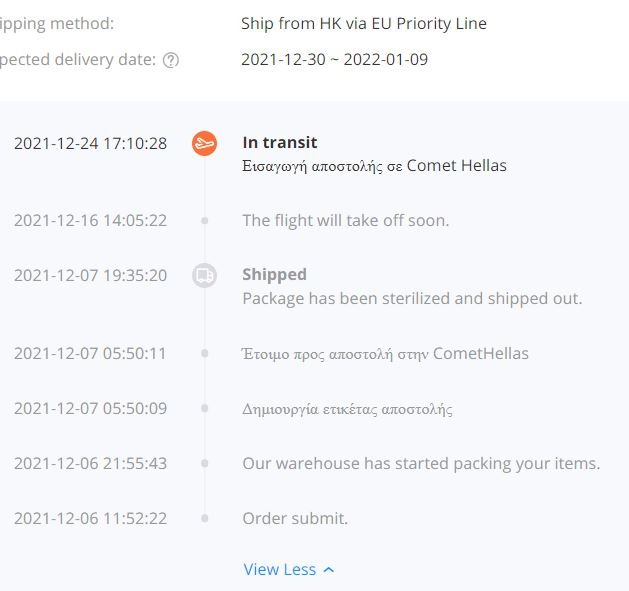
Task: Collapse tracking history with View Less
Action: (x=289, y=569)
